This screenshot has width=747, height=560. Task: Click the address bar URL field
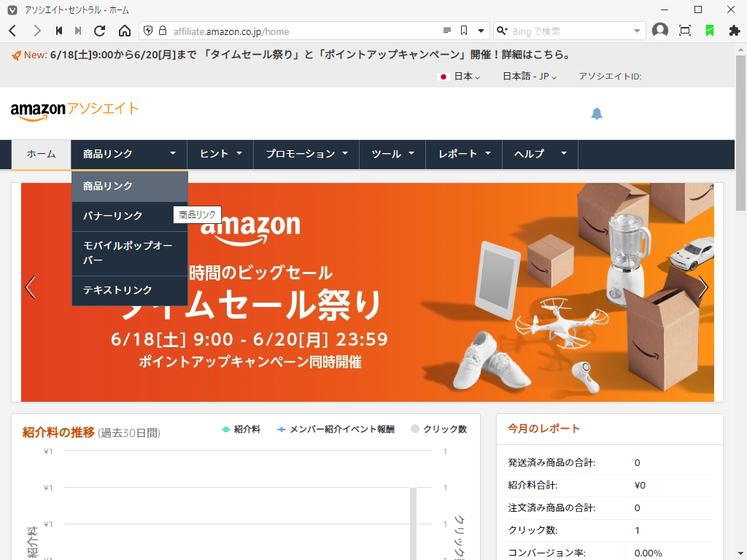305,31
